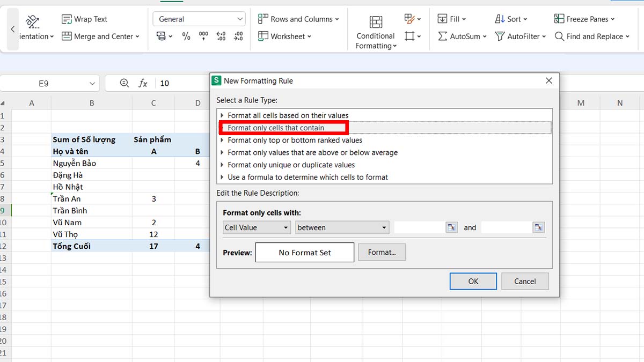The height and width of the screenshot is (362, 644).
Task: Open the accounting currency format icon
Action: pyautogui.click(x=164, y=36)
